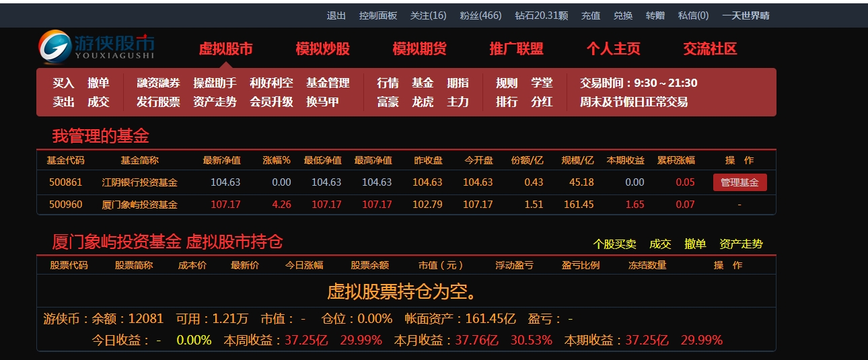The image size is (868, 360).
Task: Open 换马甲 menu item
Action: click(322, 102)
